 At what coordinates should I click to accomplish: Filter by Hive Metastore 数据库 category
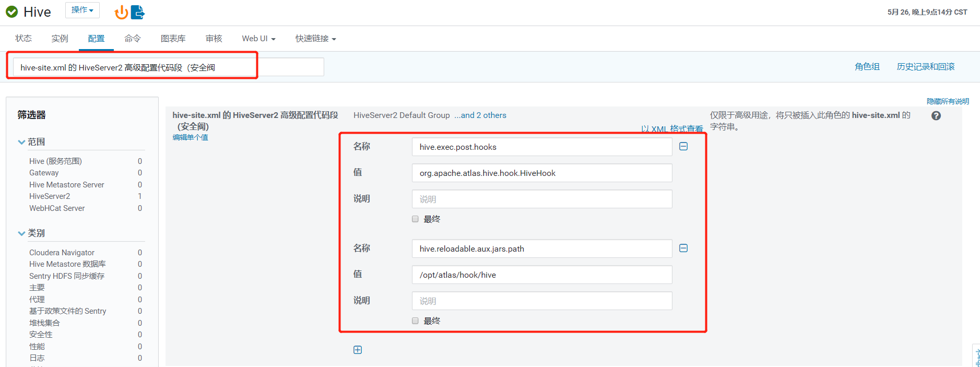[67, 264]
